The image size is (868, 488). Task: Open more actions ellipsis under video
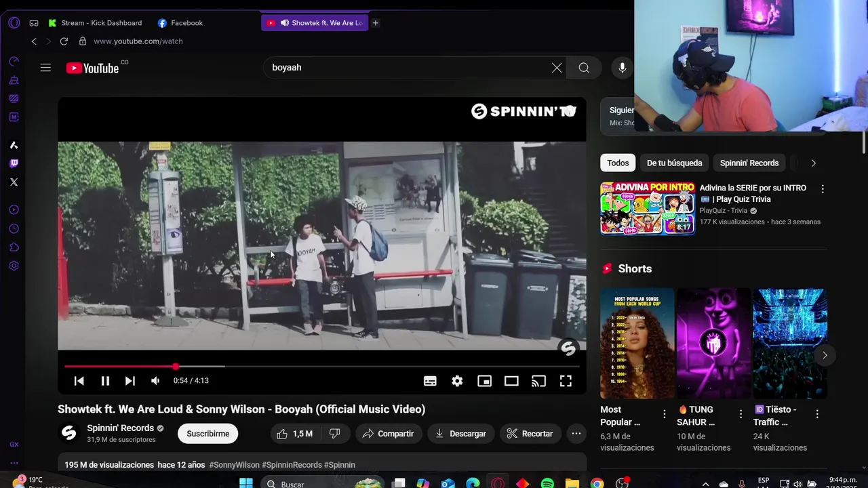point(576,434)
